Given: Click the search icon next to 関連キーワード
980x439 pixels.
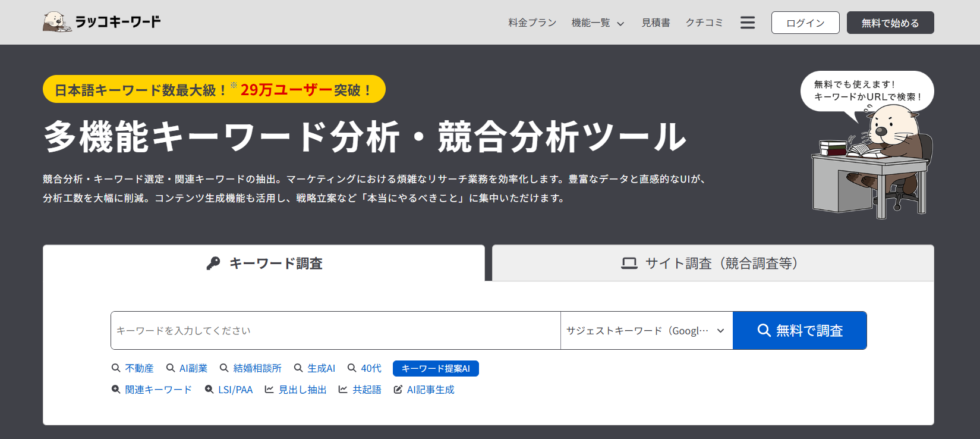Looking at the screenshot, I should (x=116, y=390).
